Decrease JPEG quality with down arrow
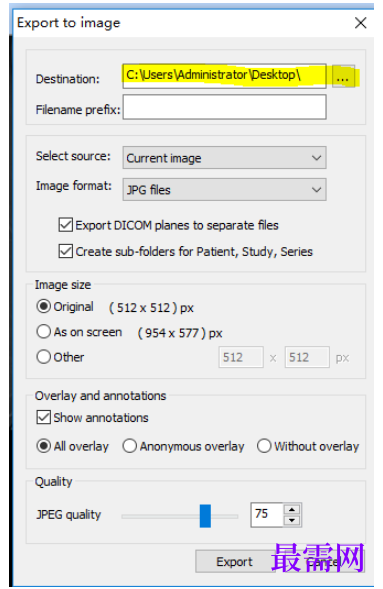The width and height of the screenshot is (383, 589). click(x=292, y=520)
